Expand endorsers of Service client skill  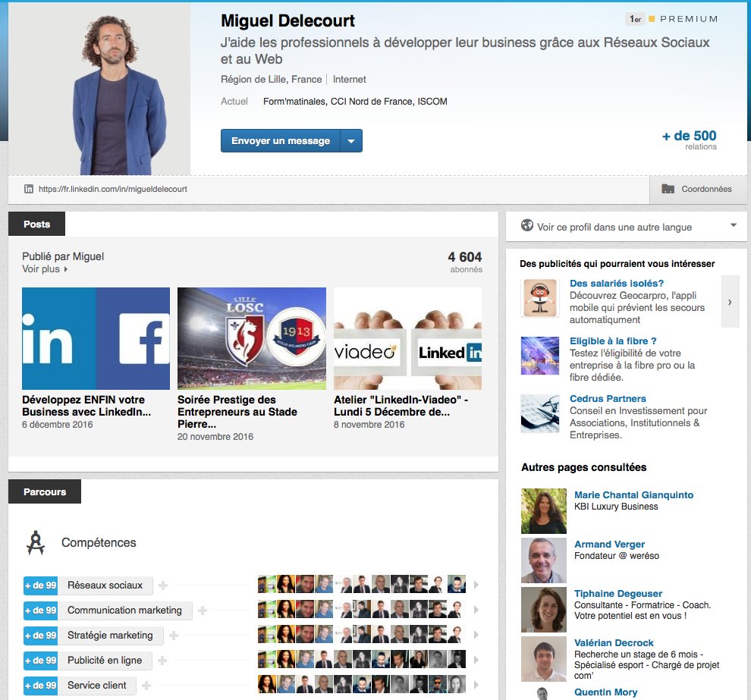click(x=476, y=685)
